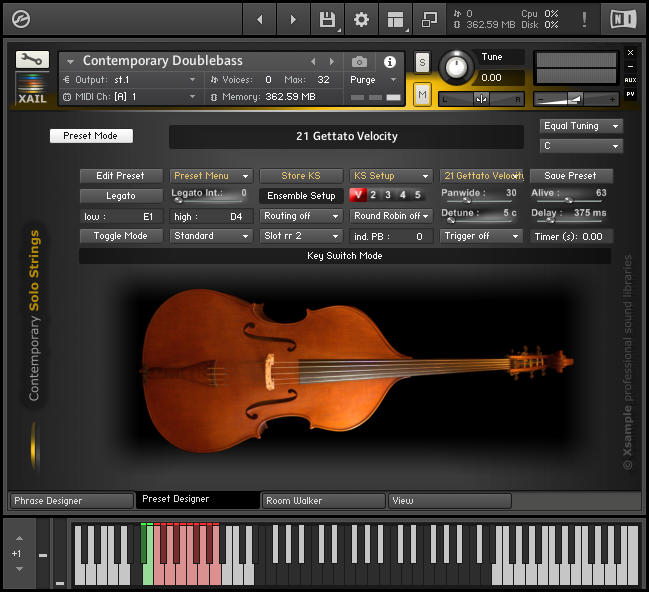Go to the next preset in the top toolbar

(x=293, y=19)
